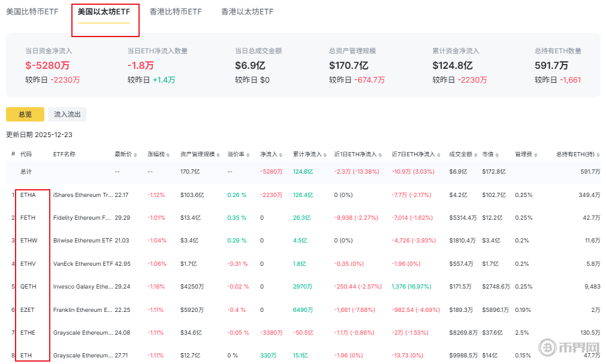
Task: Click sort icon next to 资产管理规模
Action: pyautogui.click(x=218, y=154)
